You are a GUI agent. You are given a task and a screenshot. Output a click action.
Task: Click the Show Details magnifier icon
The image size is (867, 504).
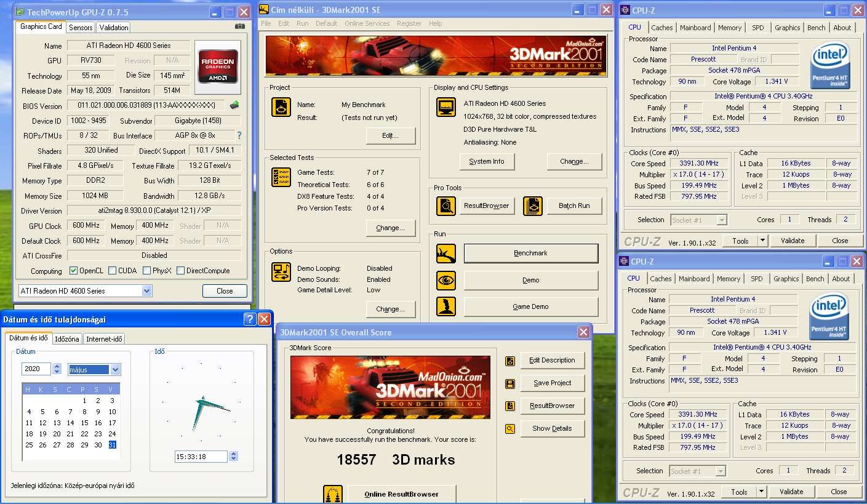click(x=509, y=429)
